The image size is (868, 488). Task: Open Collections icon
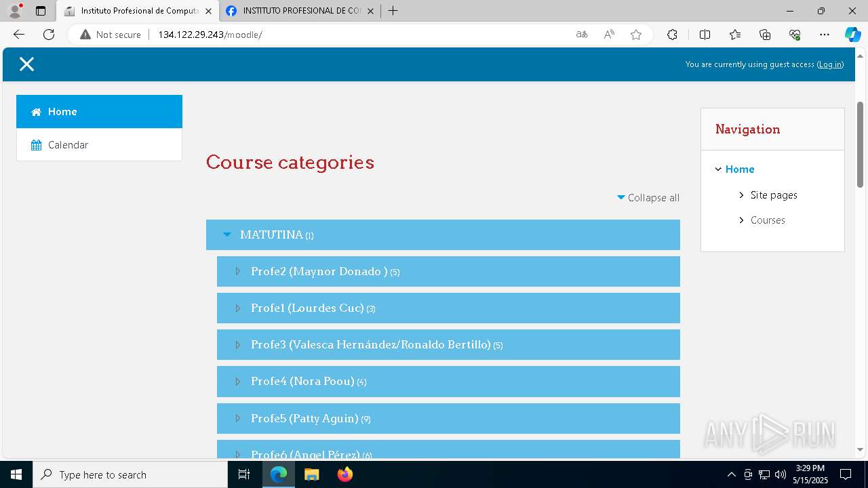pyautogui.click(x=765, y=35)
